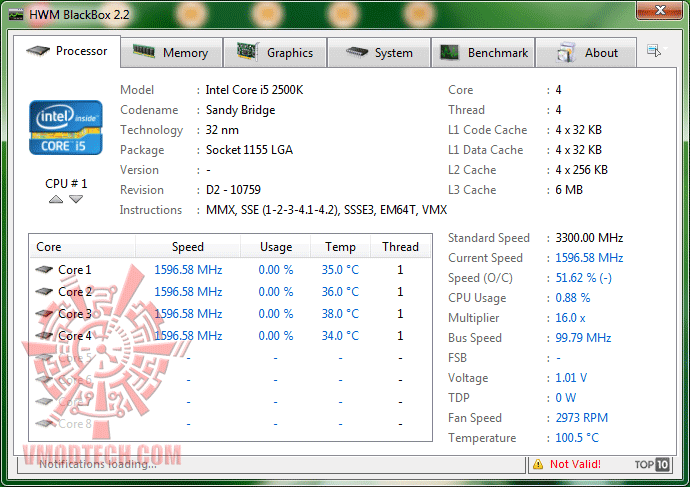Click the greyed Core 8 chip icon

[x=44, y=423]
